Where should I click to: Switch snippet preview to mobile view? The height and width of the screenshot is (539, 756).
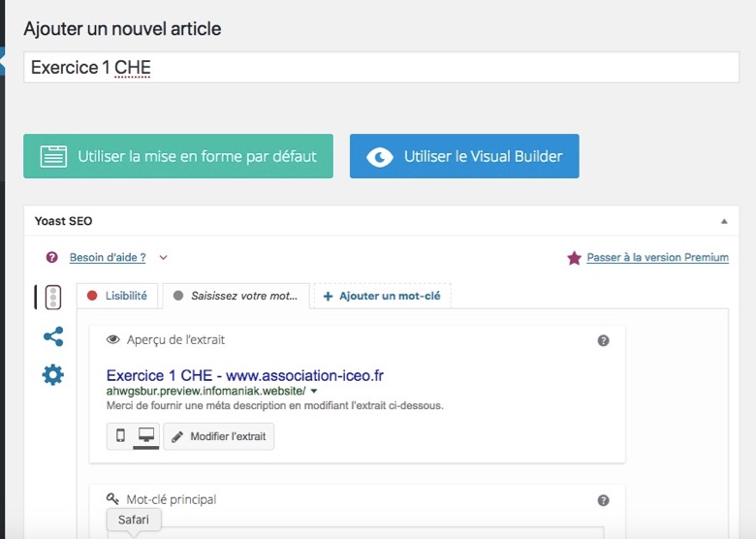[120, 436]
